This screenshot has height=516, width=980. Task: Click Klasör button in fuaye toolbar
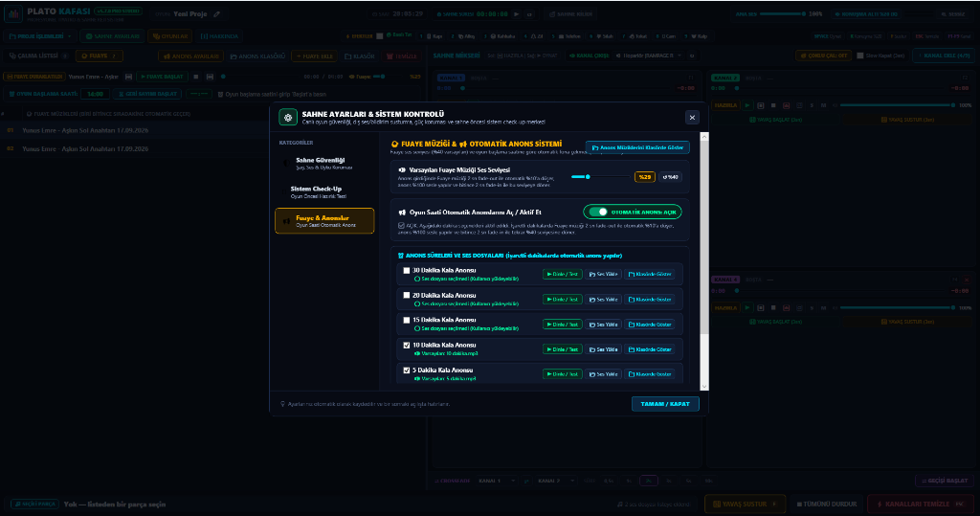pos(360,56)
